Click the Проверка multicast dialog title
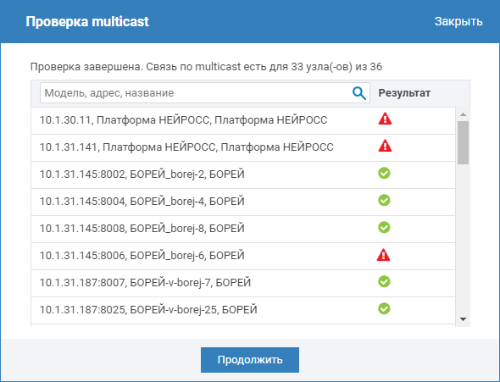This screenshot has width=500, height=382. tap(87, 22)
